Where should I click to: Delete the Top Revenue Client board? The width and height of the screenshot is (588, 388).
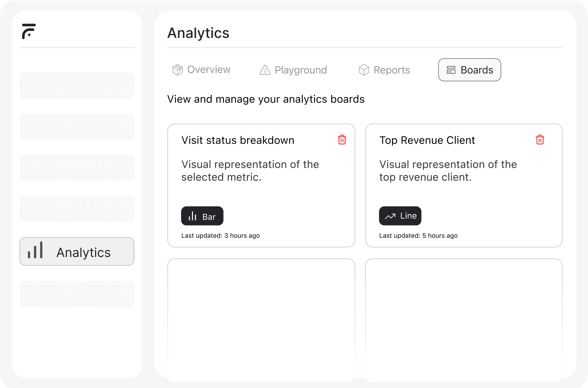pos(540,140)
